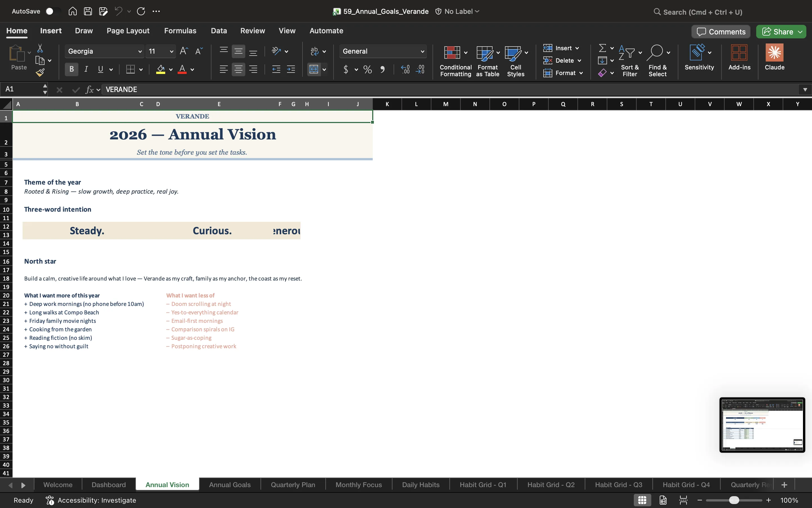Toggle Bold formatting
This screenshot has width=812, height=508.
tap(71, 69)
